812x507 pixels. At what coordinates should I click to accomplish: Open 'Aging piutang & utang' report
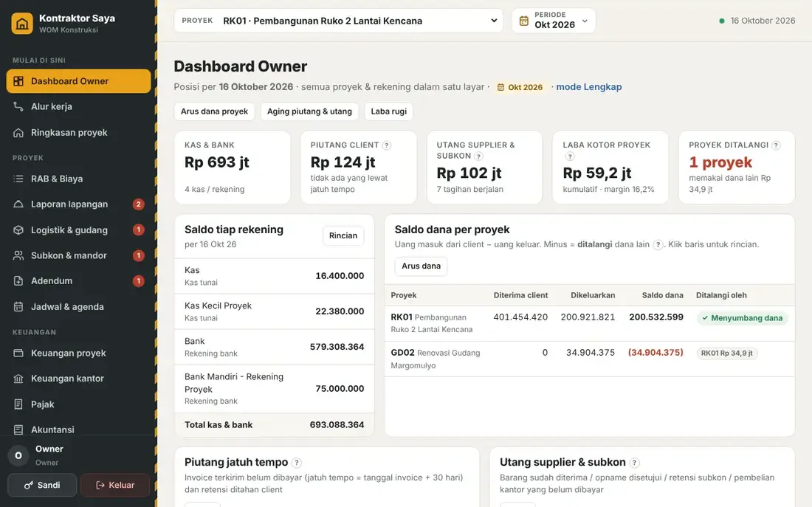[310, 111]
